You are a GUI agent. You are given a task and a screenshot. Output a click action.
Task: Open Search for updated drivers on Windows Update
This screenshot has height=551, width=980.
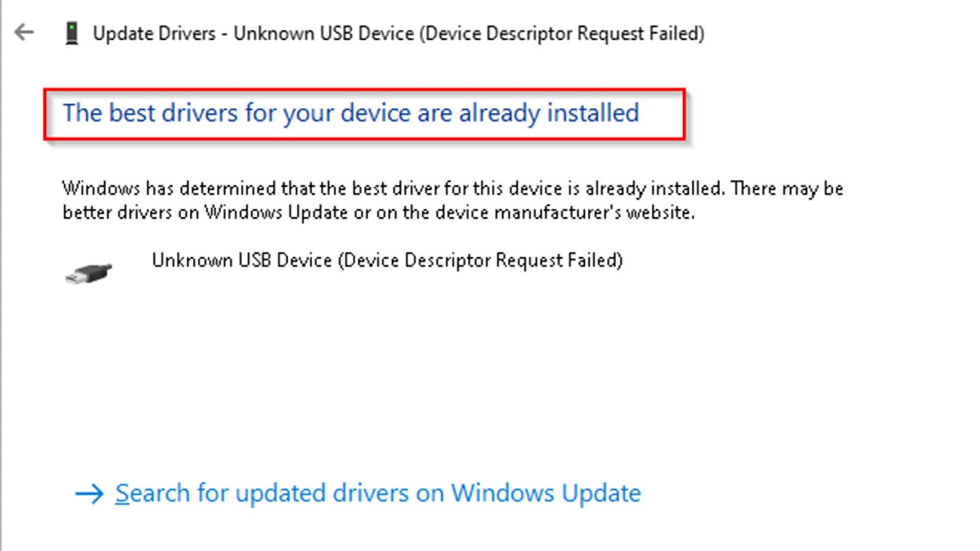pos(378,493)
